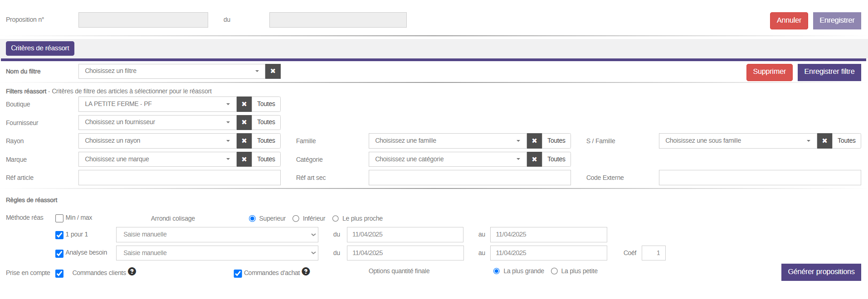The image size is (868, 299).
Task: Clear the S / Famille field X icon
Action: click(824, 141)
